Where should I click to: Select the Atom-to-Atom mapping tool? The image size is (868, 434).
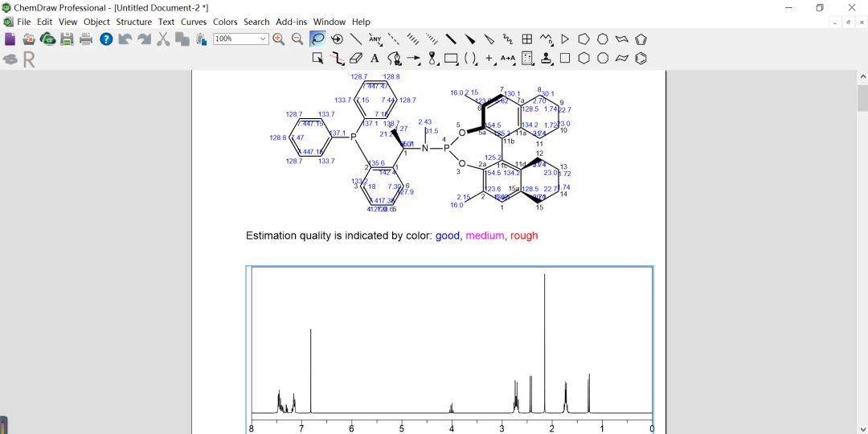(x=508, y=58)
